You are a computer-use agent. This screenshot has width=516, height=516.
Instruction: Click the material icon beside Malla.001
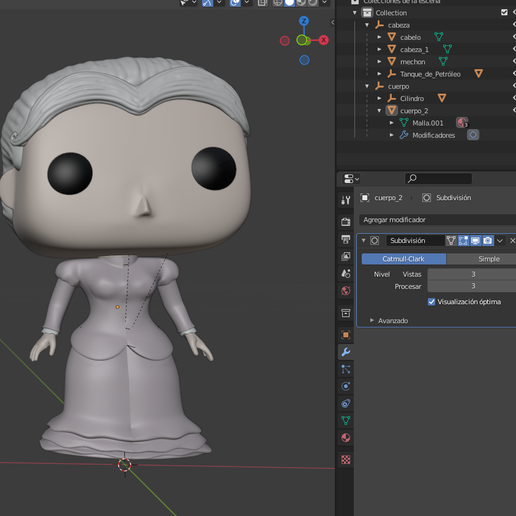pos(462,123)
